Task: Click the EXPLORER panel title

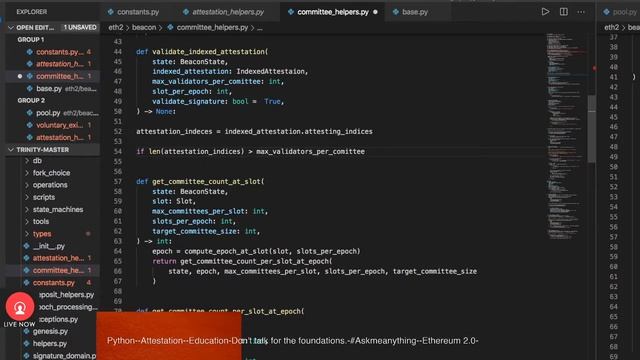Action: (31, 12)
